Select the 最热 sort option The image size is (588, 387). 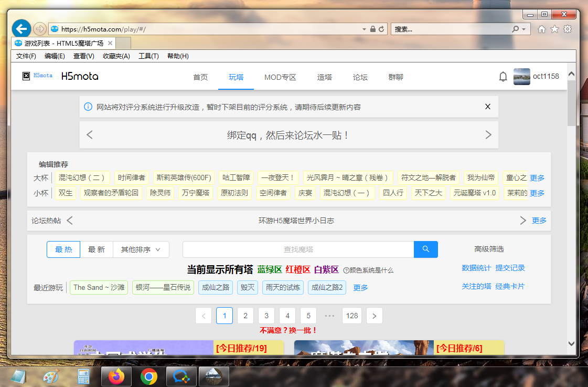point(63,249)
